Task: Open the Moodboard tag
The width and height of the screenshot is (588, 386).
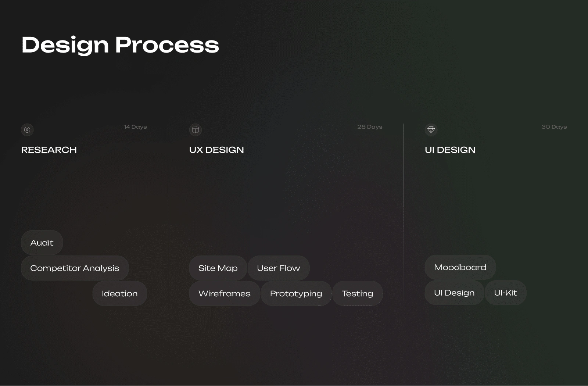Action: 460,267
